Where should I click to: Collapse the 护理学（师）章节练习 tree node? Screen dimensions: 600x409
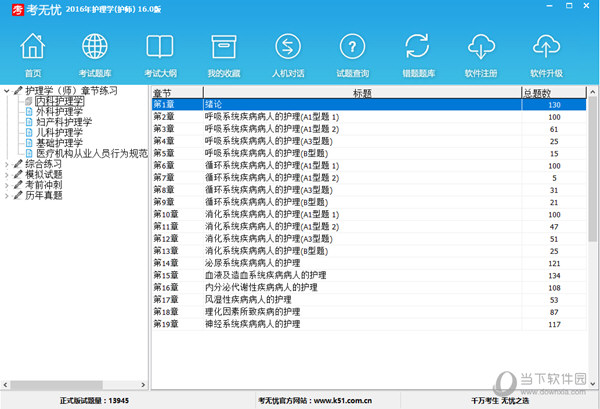pyautogui.click(x=7, y=91)
